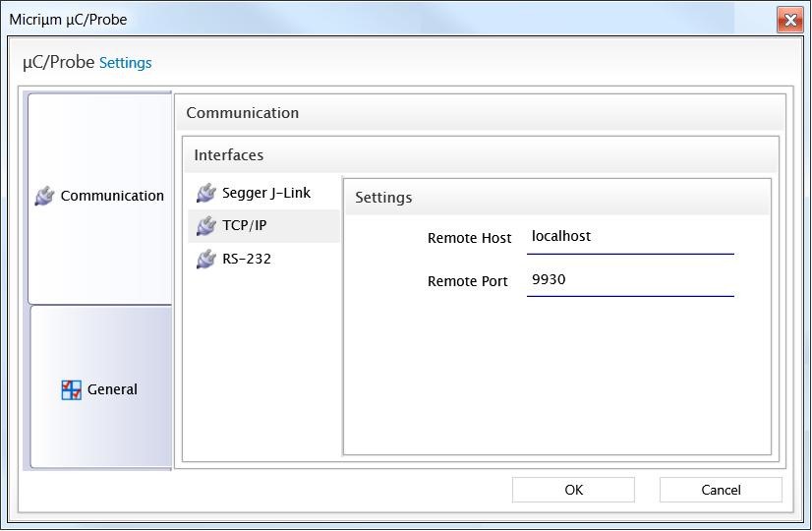
Task: Select the RS-232 interface
Action: pyautogui.click(x=264, y=259)
